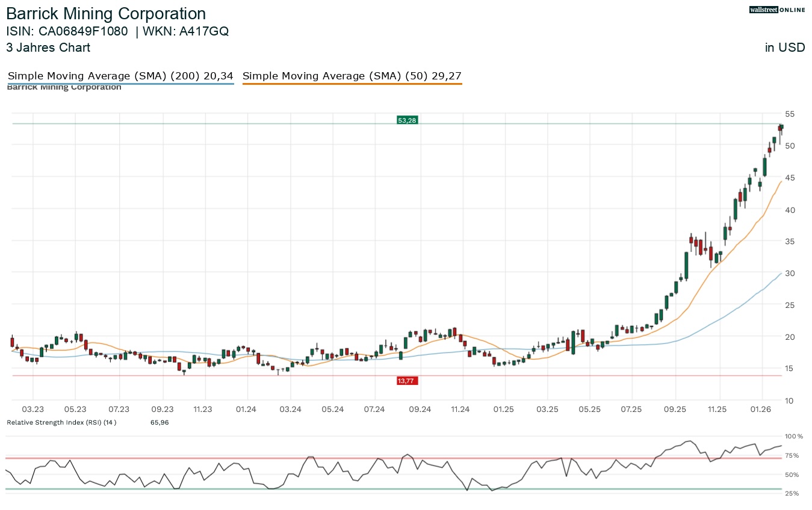Click the RSI value 65,96

[160, 422]
